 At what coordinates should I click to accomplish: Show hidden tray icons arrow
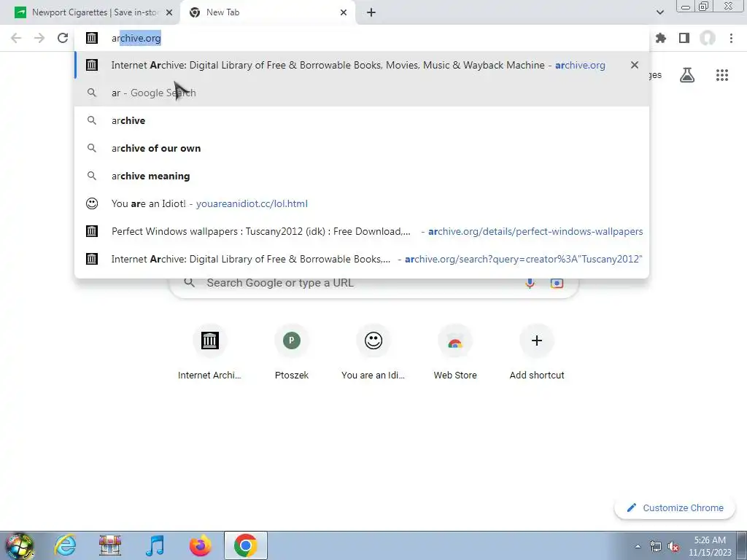coord(638,547)
